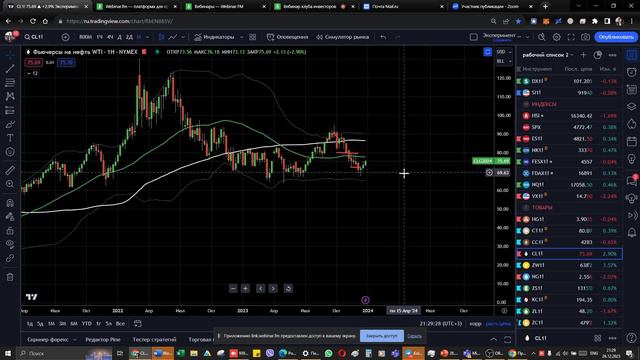The height and width of the screenshot is (360, 640).
Task: Take a chart snapshot (camera)
Action: 585,37
